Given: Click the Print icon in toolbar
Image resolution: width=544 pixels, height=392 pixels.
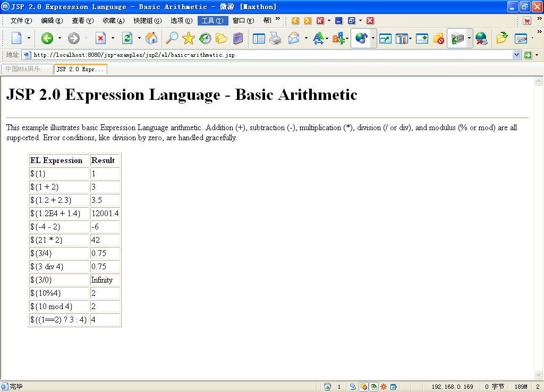Looking at the screenshot, I should [276, 38].
